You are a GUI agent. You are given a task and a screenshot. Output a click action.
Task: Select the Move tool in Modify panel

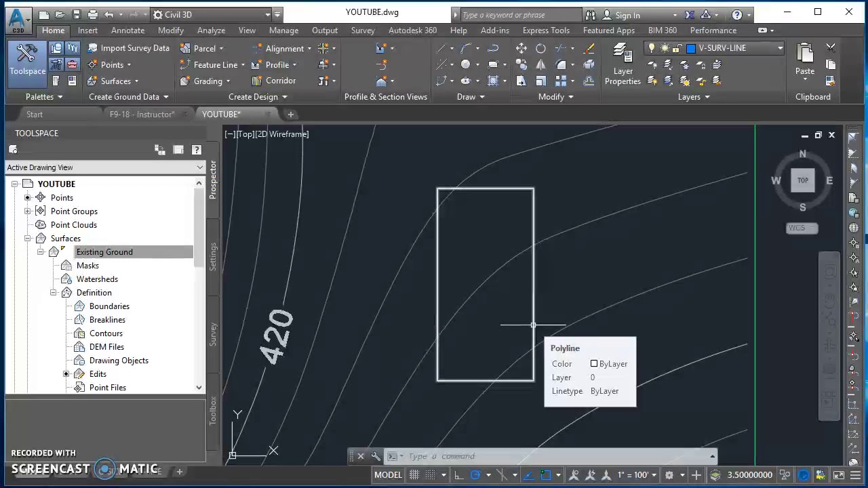pos(521,48)
